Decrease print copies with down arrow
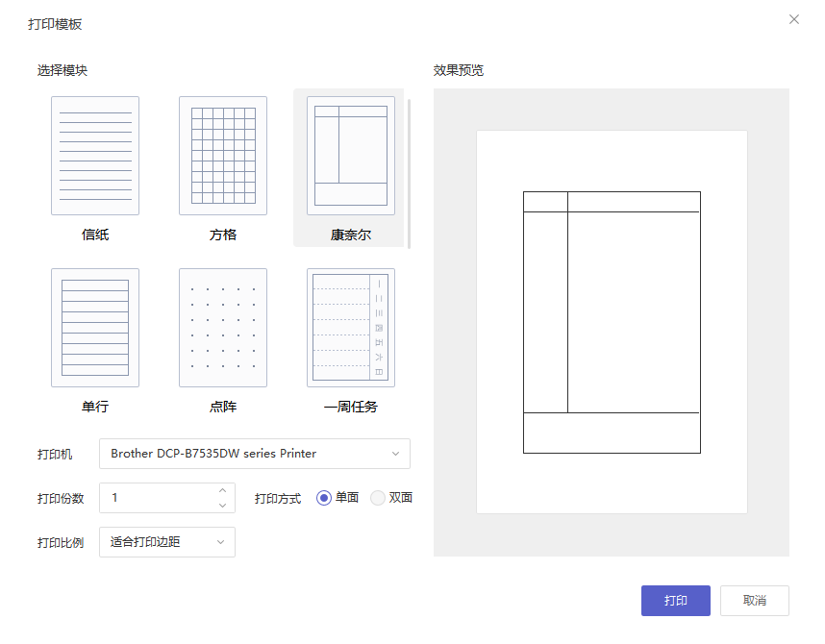825x644 pixels. [x=222, y=506]
